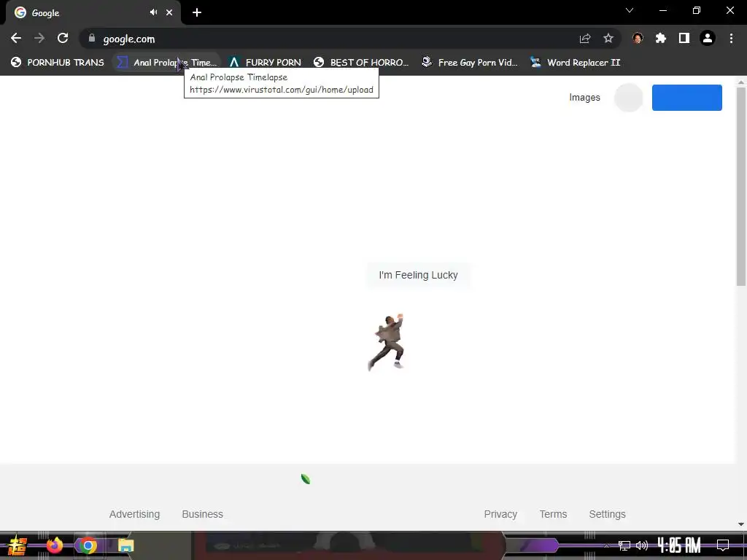Open the avatar extension icon in the toolbar
747x560 pixels.
(638, 38)
